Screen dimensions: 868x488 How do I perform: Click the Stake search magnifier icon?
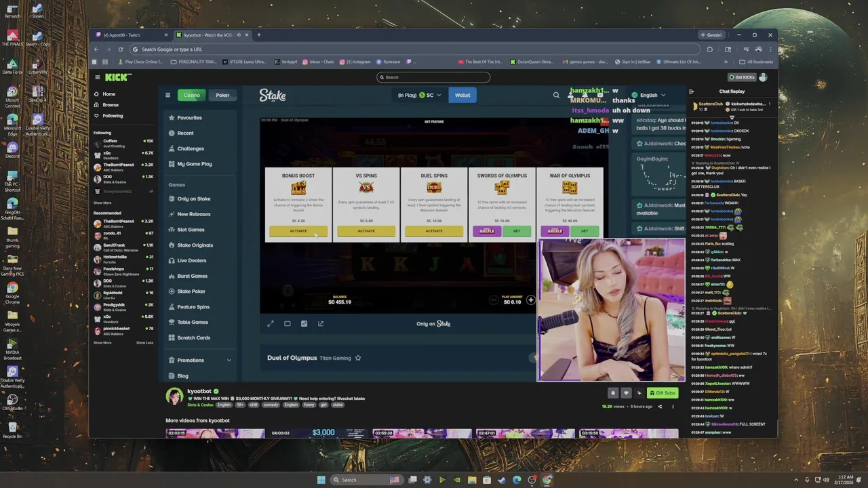pos(556,95)
